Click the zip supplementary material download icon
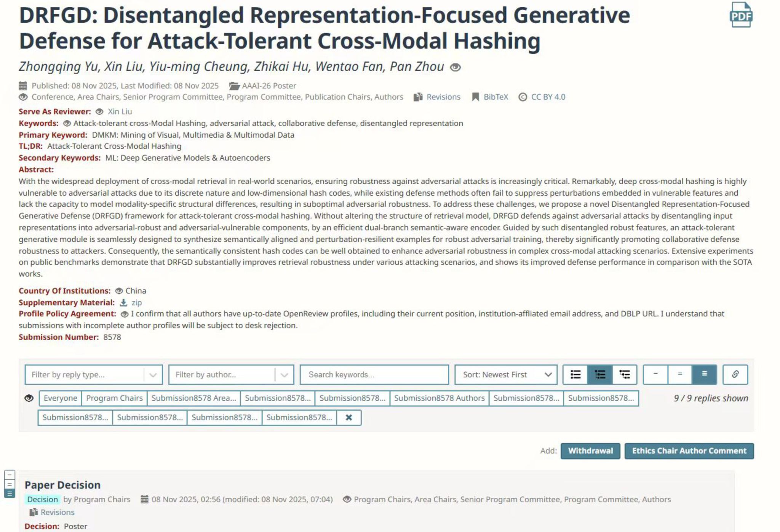780x532 pixels. point(123,303)
